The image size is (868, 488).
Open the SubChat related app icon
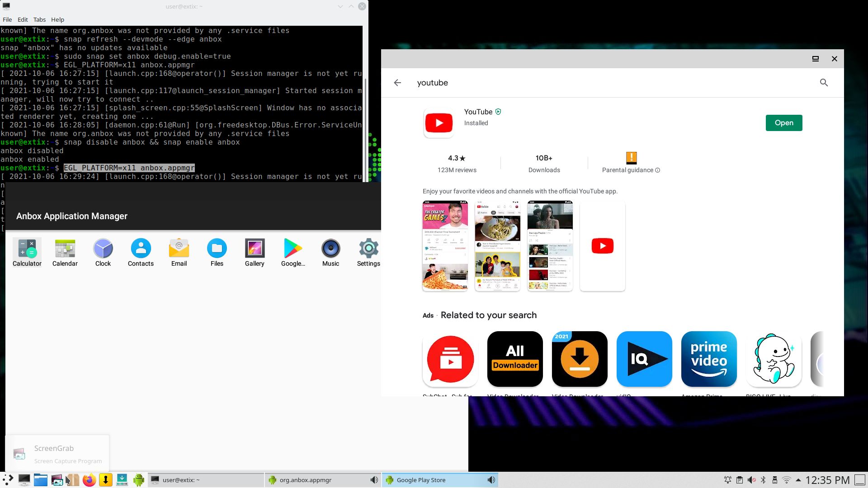[x=450, y=359]
